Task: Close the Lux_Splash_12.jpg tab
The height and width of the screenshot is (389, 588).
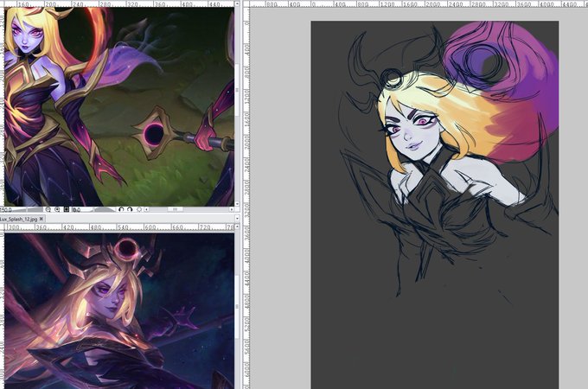Action: click(41, 219)
